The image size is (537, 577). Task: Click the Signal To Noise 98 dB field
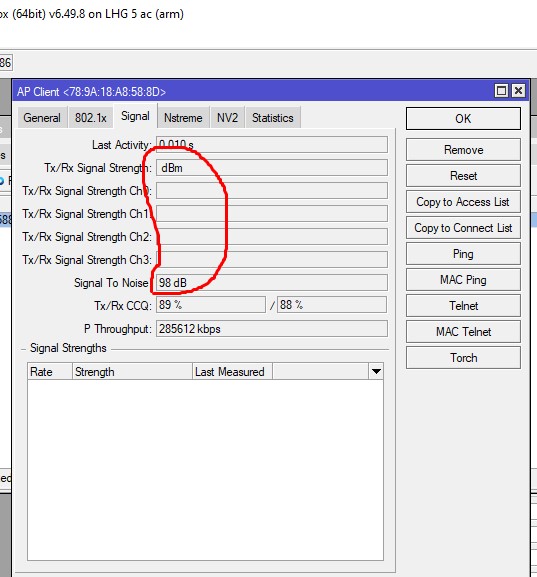(272, 283)
